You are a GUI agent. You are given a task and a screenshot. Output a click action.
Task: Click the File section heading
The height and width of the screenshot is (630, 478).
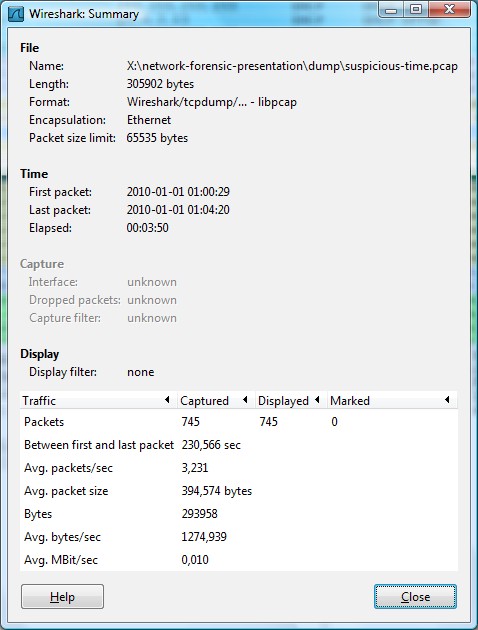[x=30, y=48]
